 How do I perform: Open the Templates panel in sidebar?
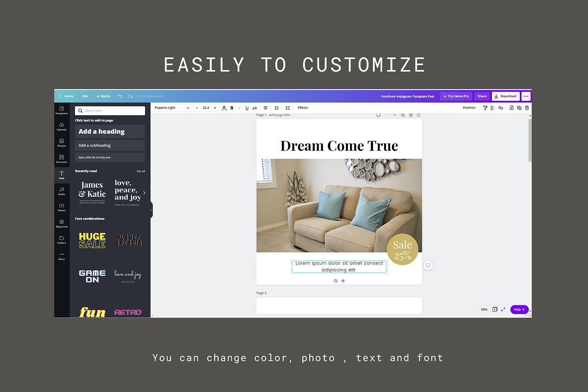tap(62, 110)
